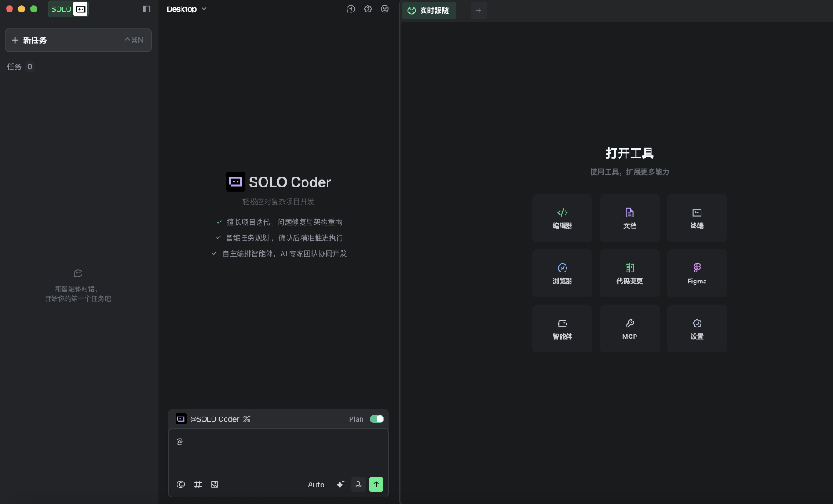833x504 pixels.
Task: Open the 智能体 (Agents) tool
Action: point(561,328)
